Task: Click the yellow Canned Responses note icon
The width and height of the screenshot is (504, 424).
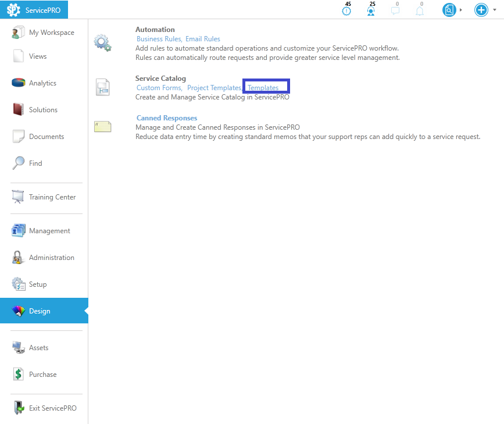Action: click(x=102, y=126)
